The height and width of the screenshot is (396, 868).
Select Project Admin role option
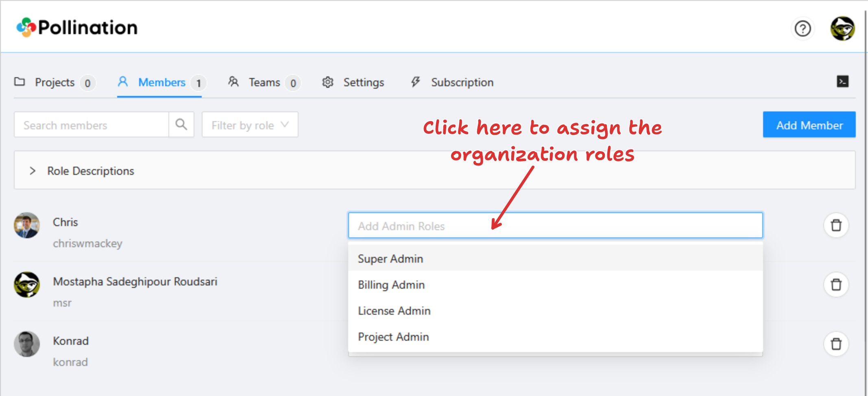coord(393,337)
